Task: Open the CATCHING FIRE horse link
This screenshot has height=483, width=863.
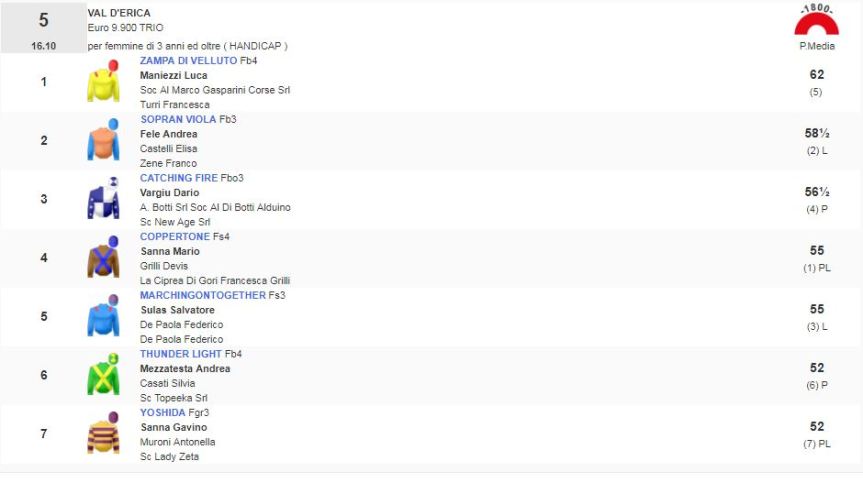Action: [179, 178]
